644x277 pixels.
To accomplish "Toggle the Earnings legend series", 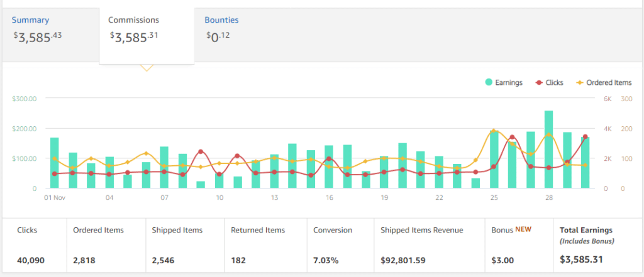I will click(x=504, y=82).
